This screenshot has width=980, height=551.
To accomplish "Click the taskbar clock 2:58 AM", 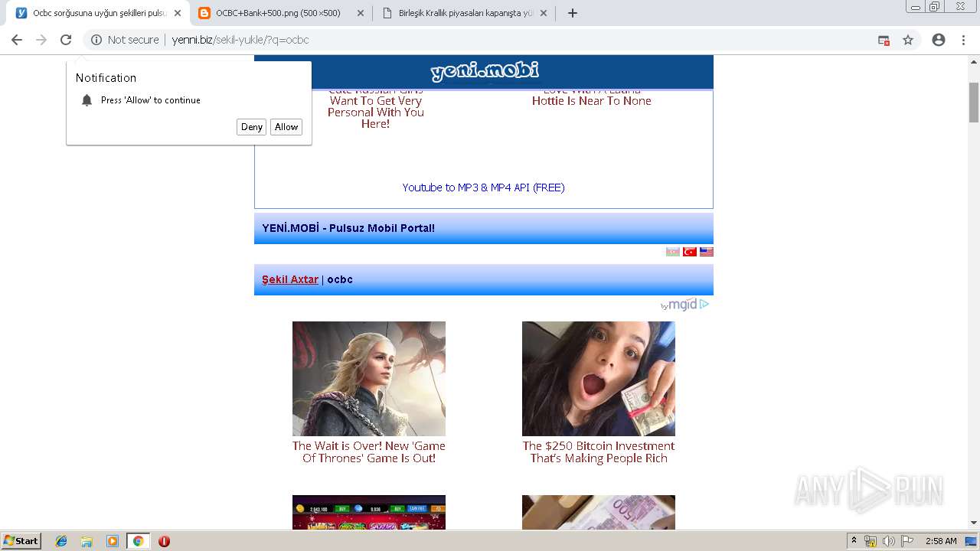I will [x=941, y=541].
